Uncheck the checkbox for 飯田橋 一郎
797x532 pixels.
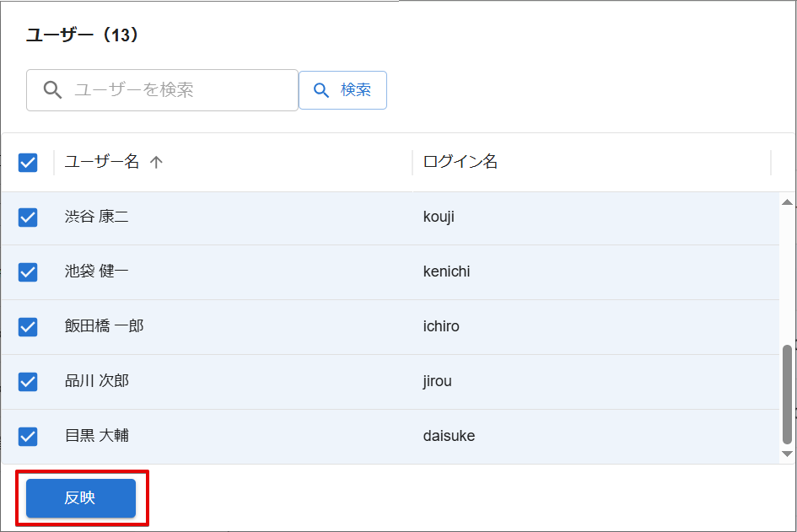tap(28, 327)
